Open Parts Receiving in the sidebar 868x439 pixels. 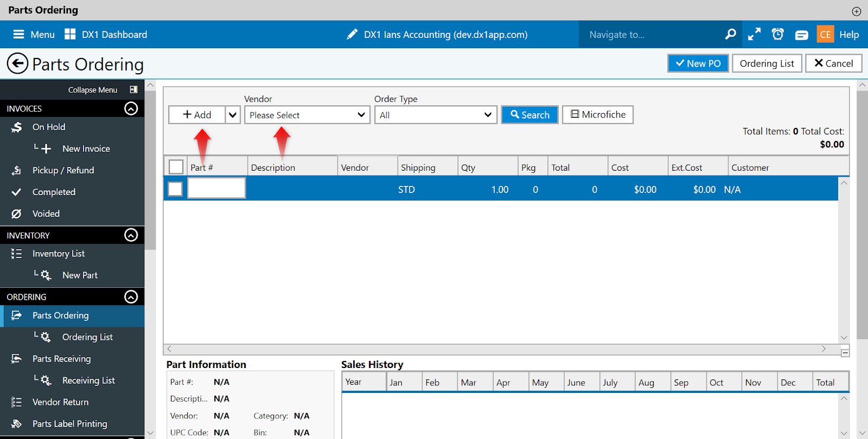tap(61, 359)
